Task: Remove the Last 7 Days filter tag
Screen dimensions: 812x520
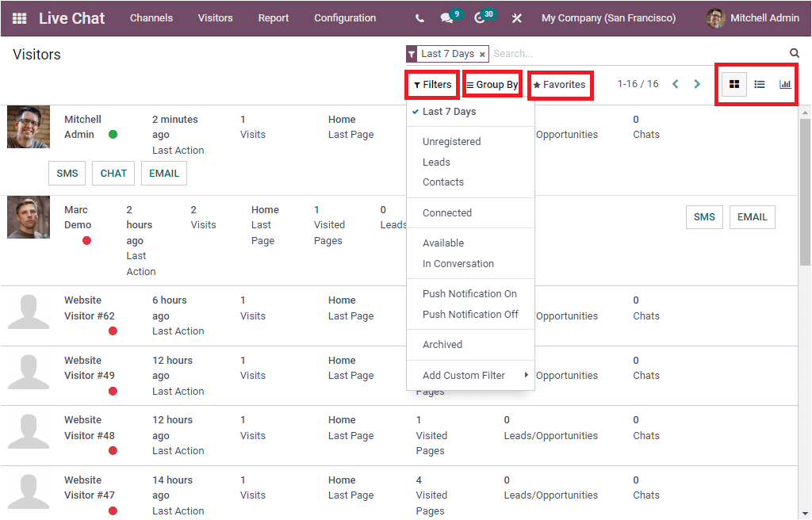Action: pyautogui.click(x=482, y=53)
